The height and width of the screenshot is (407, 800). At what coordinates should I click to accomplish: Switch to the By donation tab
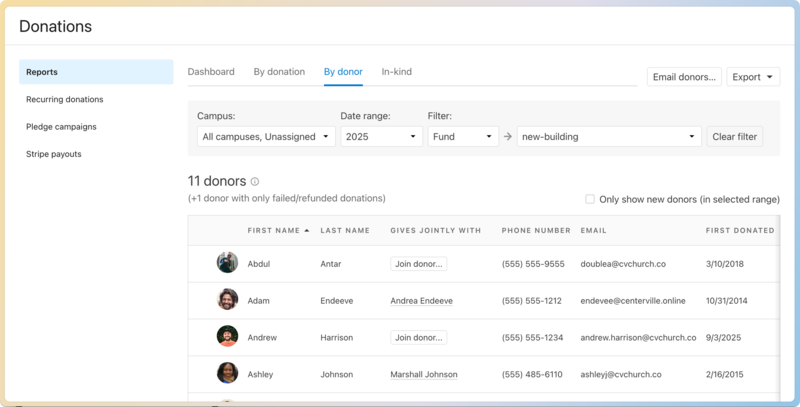[279, 72]
